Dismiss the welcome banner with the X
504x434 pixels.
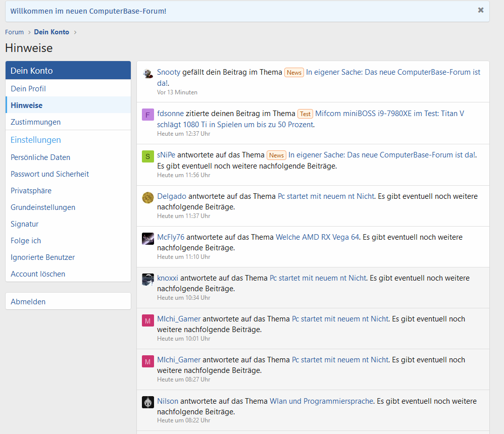481,10
